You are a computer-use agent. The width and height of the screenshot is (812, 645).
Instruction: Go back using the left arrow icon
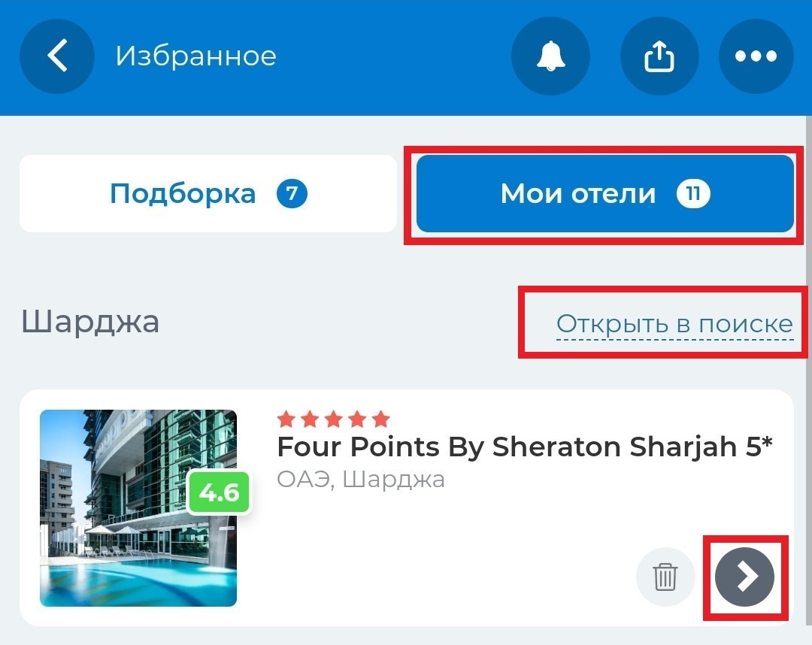pos(57,56)
